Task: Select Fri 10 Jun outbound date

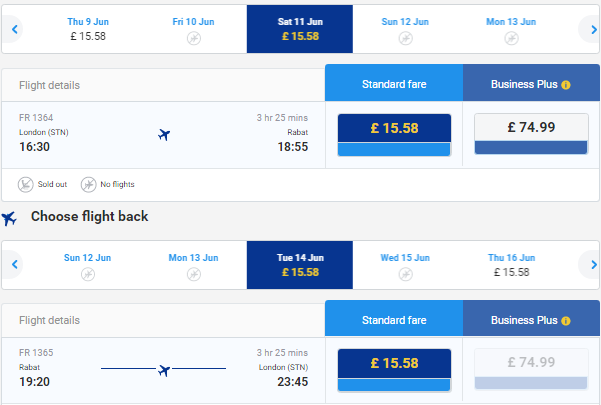Action: pyautogui.click(x=194, y=29)
